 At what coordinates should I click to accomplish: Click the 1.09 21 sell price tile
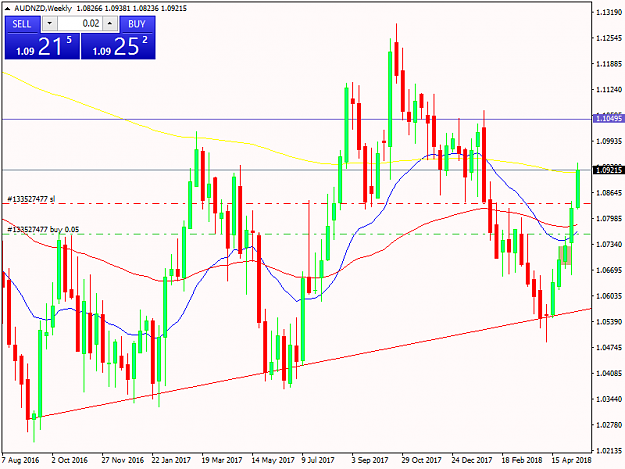42,46
